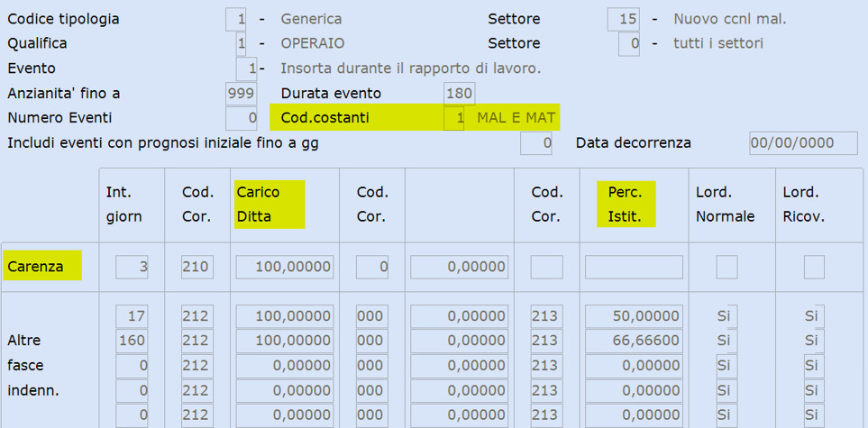Click the Int. giorn field showing 17
Screen dimensions: 868x428
click(132, 316)
